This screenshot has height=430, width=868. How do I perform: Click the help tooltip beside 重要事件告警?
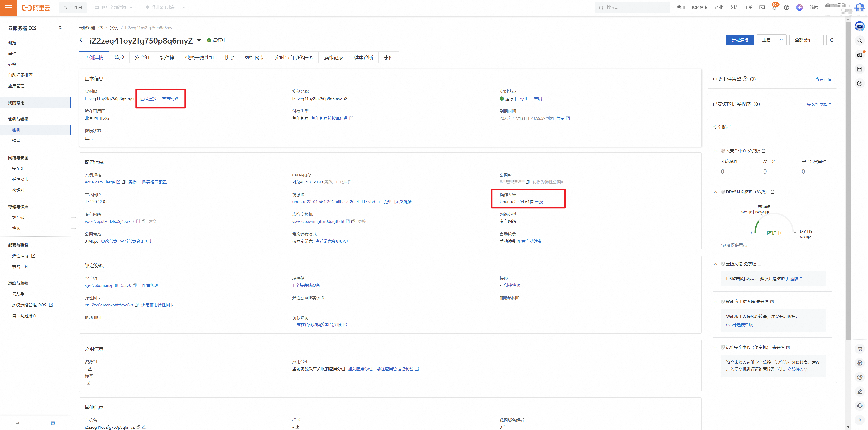[x=745, y=79]
